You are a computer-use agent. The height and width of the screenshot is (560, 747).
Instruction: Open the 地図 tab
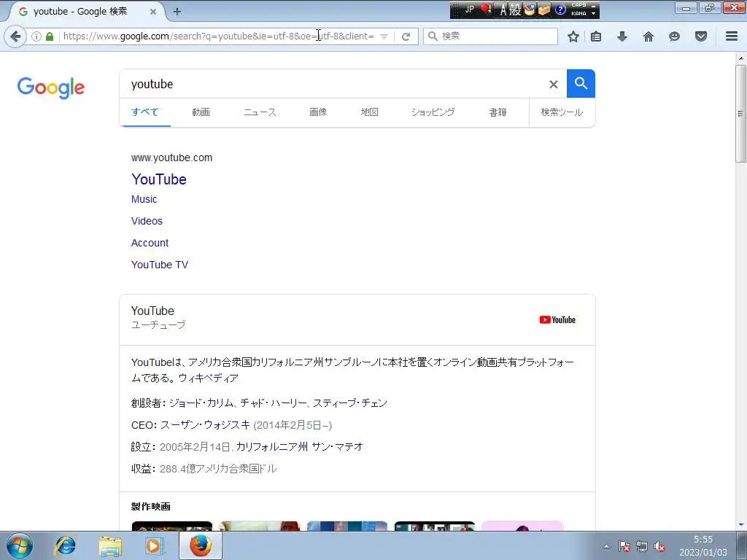(370, 112)
